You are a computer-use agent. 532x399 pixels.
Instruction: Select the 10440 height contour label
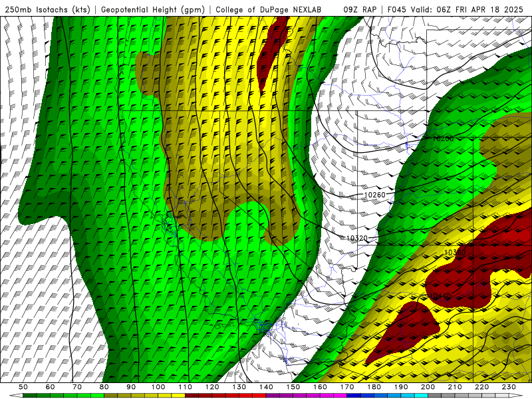point(440,296)
